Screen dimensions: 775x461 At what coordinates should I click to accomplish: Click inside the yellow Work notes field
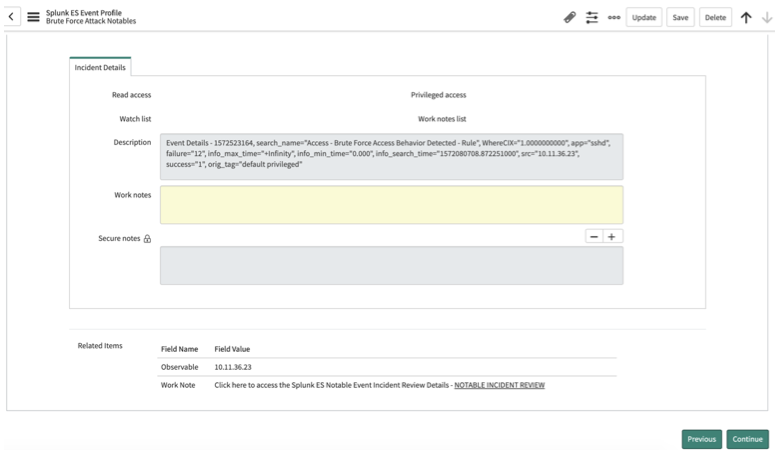(391, 205)
